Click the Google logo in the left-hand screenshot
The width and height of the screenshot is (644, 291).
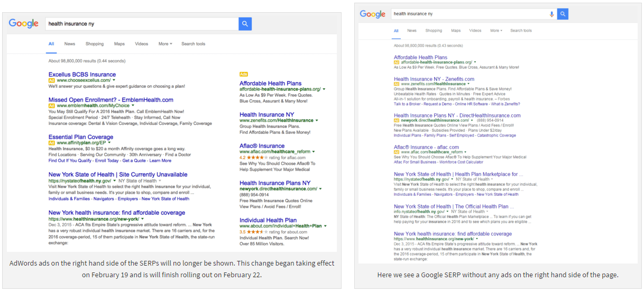[x=24, y=23]
